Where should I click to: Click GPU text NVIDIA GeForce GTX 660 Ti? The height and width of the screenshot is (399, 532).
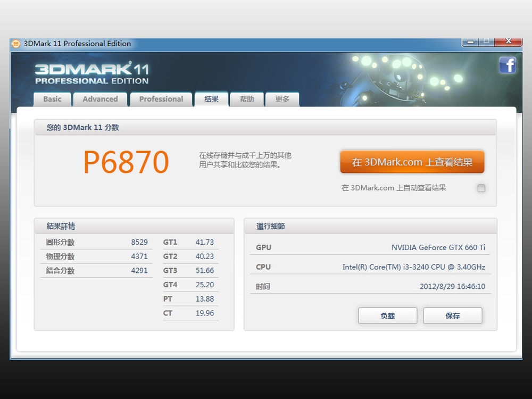(x=438, y=248)
